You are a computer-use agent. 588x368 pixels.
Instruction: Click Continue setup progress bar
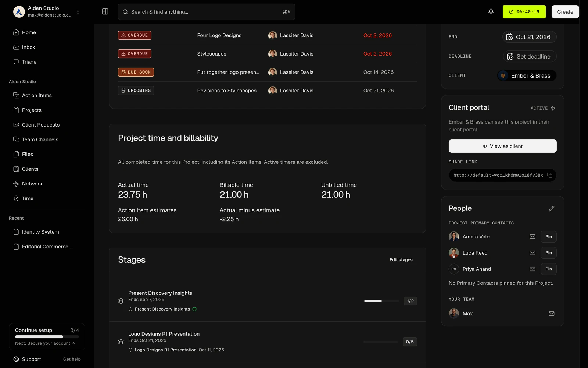[47, 337]
